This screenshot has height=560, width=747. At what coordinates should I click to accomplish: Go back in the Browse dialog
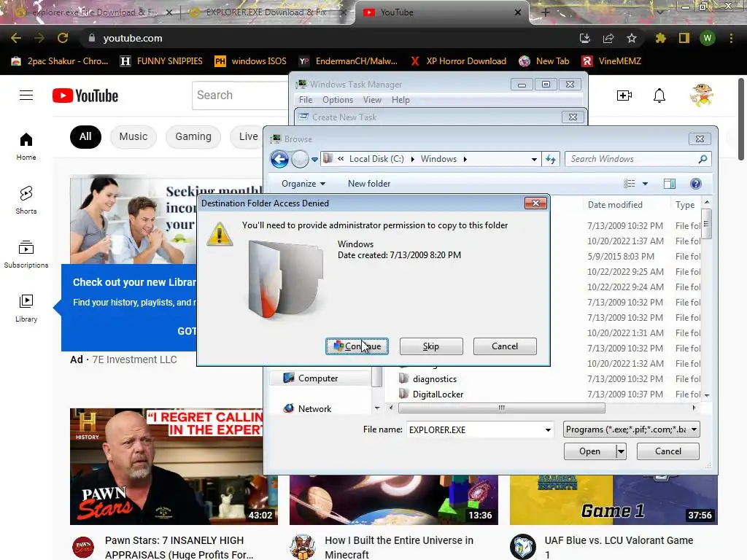tap(279, 159)
